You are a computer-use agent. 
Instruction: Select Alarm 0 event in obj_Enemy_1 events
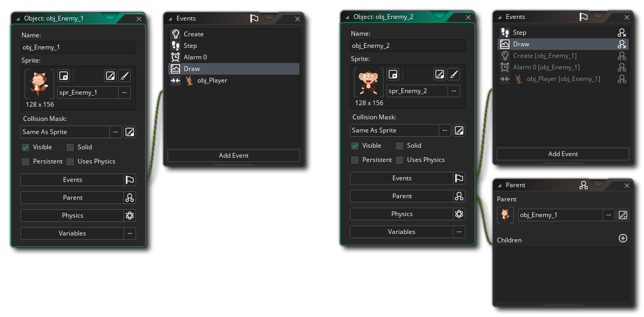(x=195, y=57)
